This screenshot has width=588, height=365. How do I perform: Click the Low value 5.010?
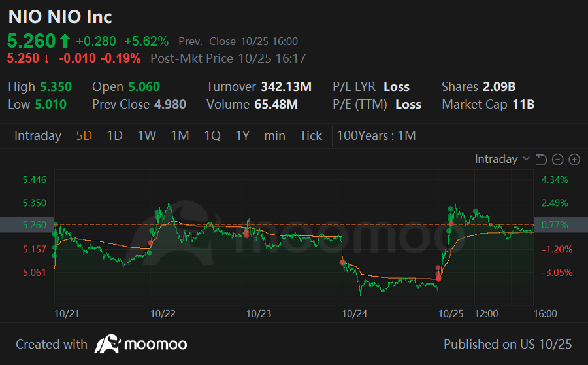tap(50, 105)
